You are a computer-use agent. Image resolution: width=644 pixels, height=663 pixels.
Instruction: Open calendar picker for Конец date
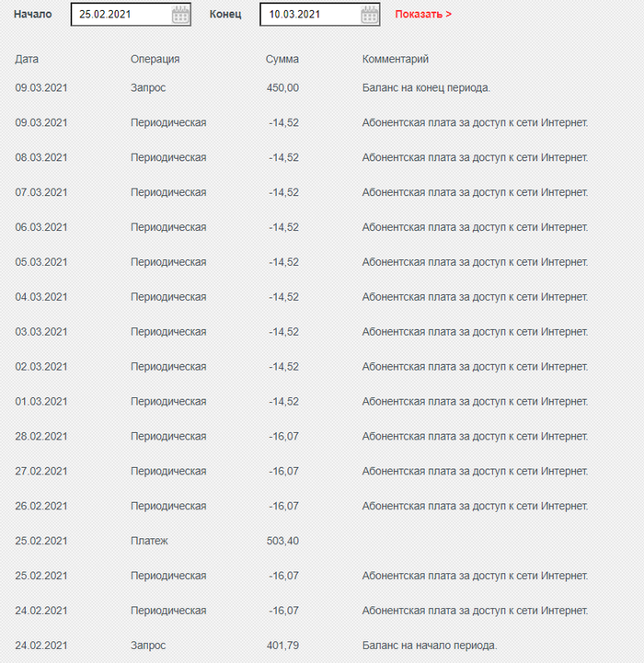tap(370, 15)
